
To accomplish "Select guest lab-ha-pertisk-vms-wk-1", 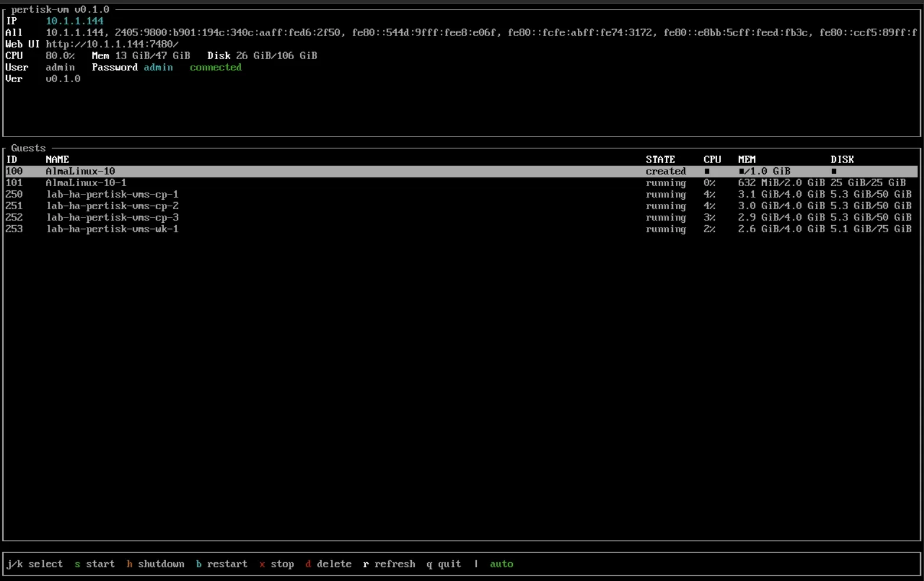I will click(461, 229).
